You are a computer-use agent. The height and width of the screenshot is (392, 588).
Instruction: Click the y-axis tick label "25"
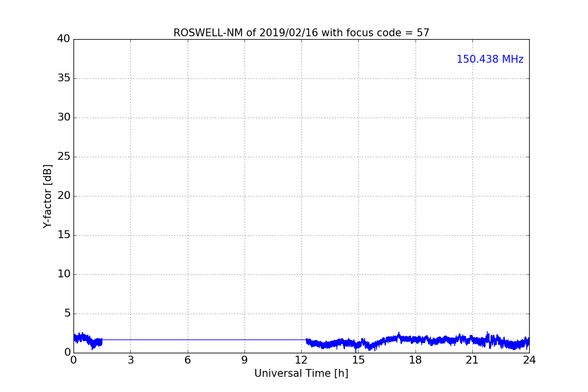[x=64, y=156]
